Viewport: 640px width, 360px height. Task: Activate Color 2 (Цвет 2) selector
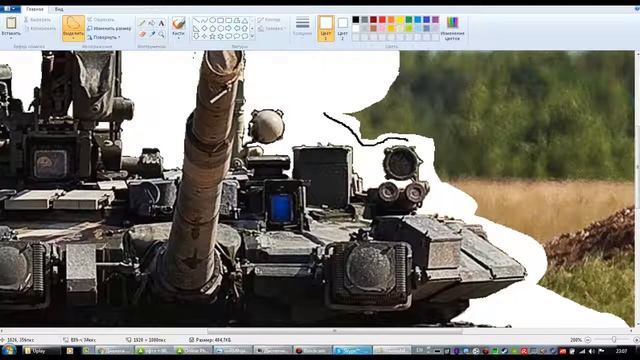coord(343,28)
